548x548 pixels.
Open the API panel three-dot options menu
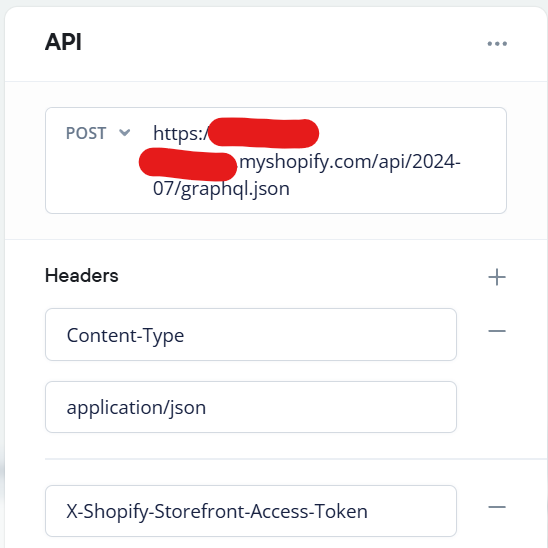point(497,44)
